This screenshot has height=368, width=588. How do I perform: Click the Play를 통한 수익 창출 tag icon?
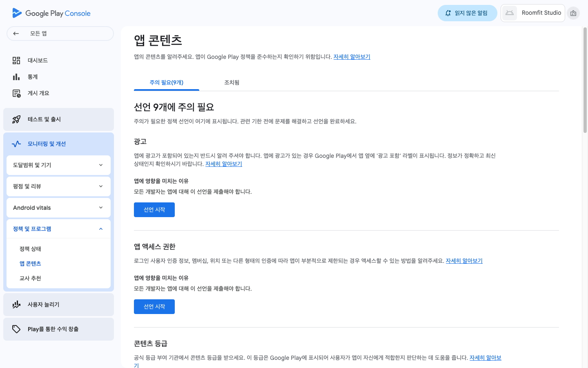point(16,329)
